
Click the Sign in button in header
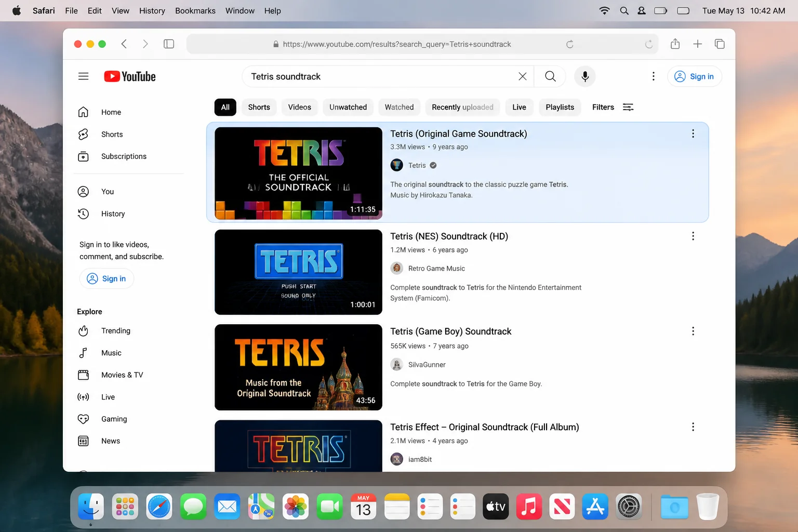click(694, 76)
